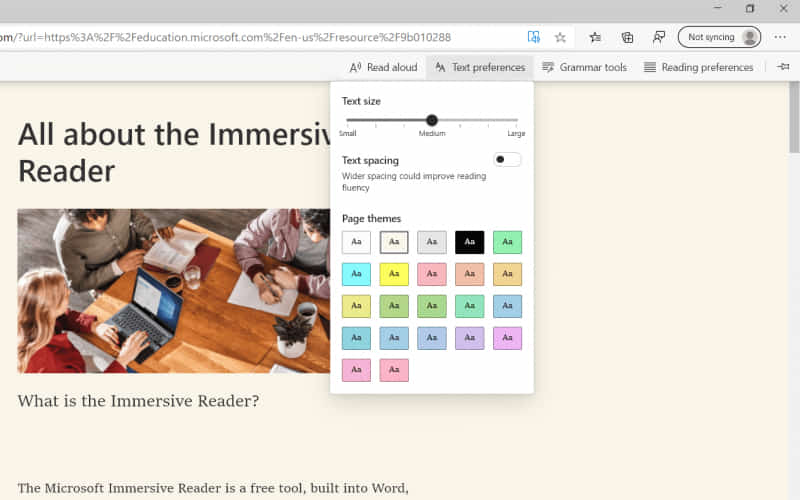The width and height of the screenshot is (800, 500).
Task: Select the white page theme
Action: 356,242
